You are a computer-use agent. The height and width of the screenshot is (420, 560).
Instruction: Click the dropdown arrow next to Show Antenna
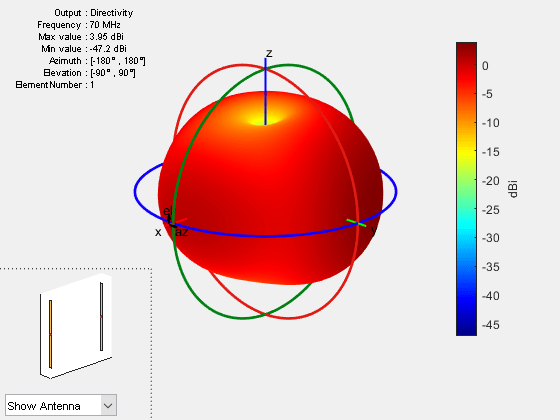pyautogui.click(x=108, y=405)
